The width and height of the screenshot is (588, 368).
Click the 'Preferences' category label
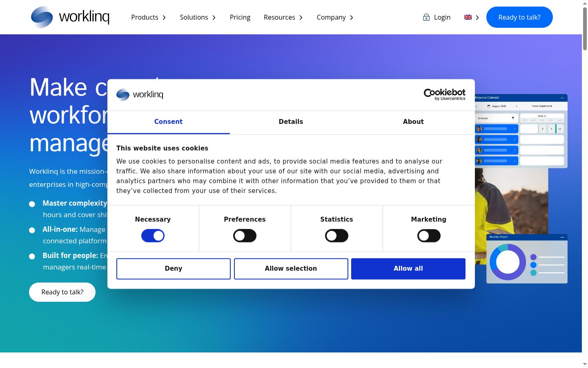click(x=245, y=219)
